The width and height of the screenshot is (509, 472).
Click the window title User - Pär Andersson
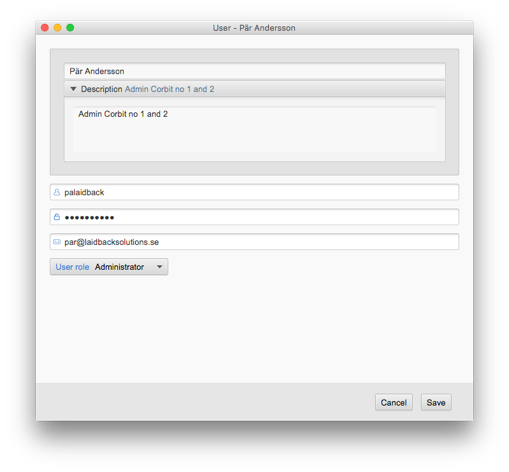[254, 28]
